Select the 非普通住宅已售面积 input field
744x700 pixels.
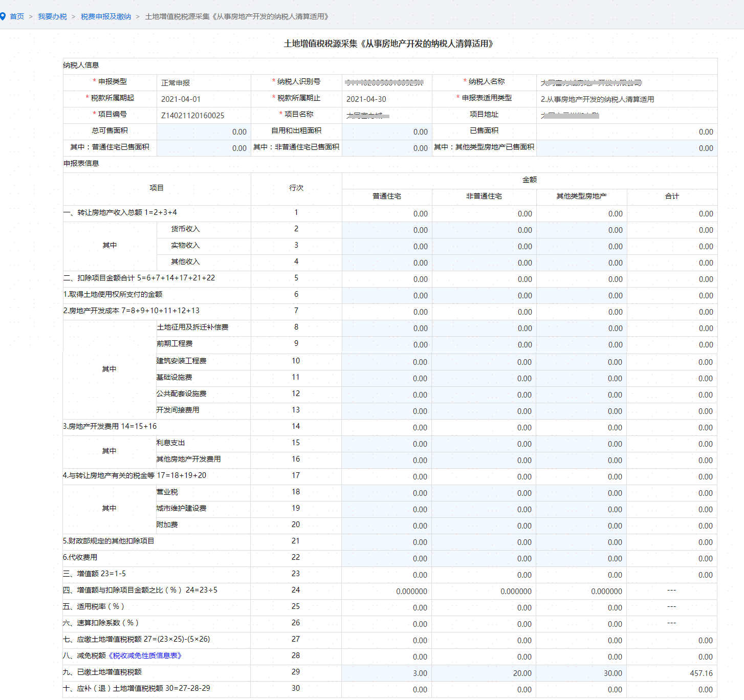(387, 148)
